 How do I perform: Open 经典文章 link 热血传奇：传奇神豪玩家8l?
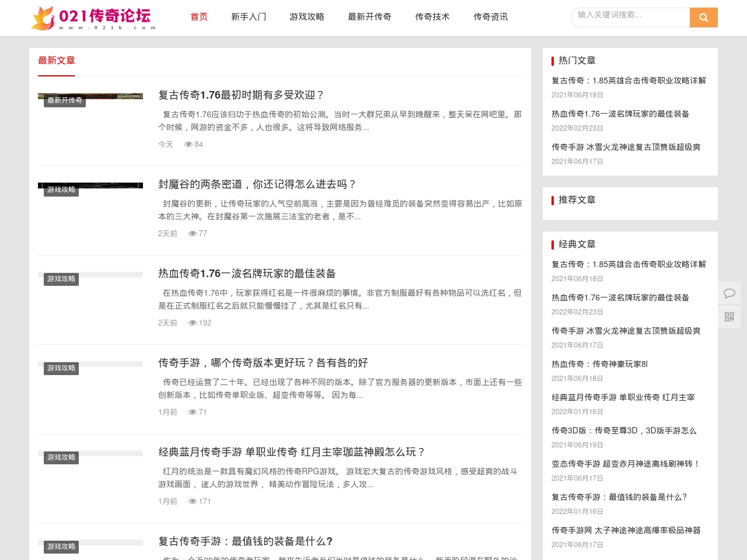click(x=599, y=364)
